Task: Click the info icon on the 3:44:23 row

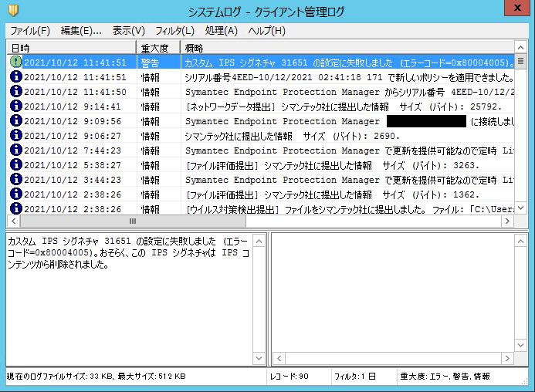Action: click(x=15, y=180)
